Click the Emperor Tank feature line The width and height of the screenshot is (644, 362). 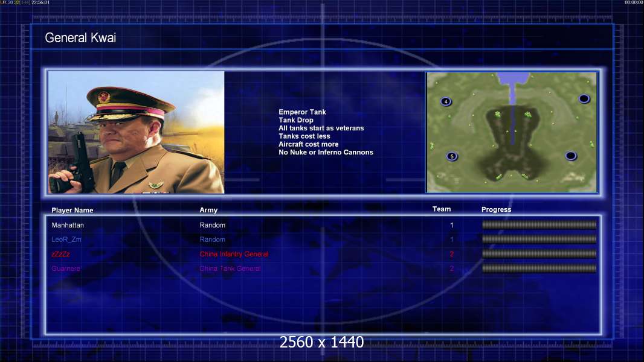point(302,112)
